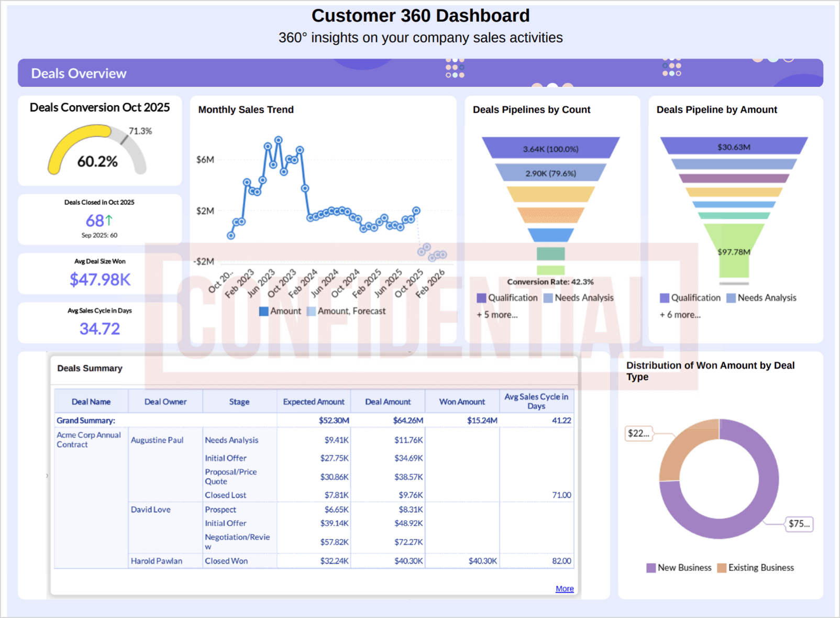The height and width of the screenshot is (618, 840).
Task: Expand the small arrow left of Deals Summary table
Action: click(47, 476)
